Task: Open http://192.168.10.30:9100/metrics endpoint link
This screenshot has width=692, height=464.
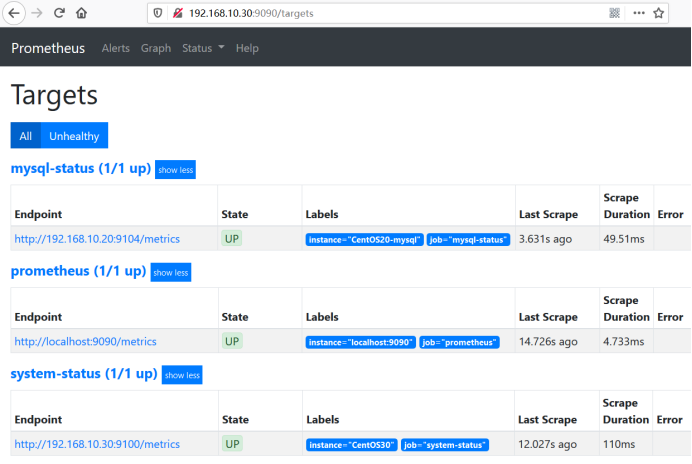Action: [97, 444]
